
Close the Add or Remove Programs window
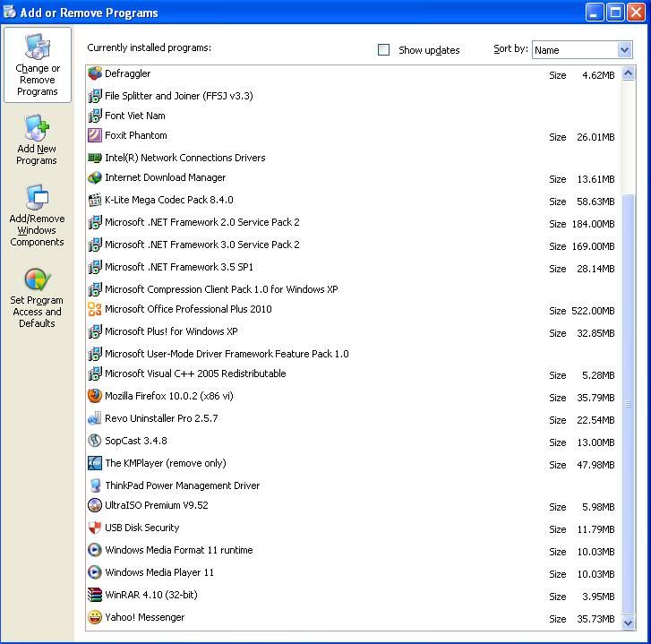(636, 13)
